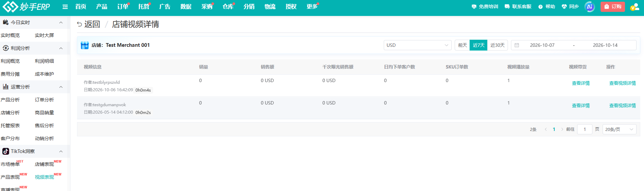Open 利润概览 in sidebar

click(x=10, y=61)
